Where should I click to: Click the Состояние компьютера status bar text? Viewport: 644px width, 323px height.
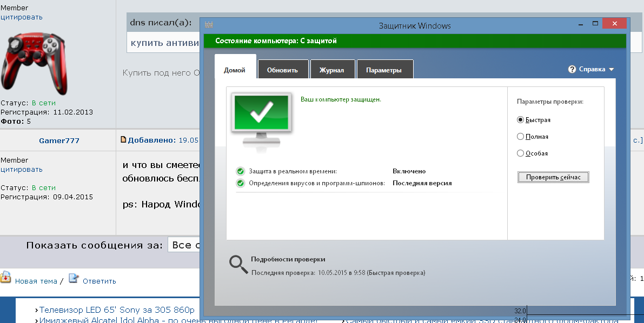click(276, 41)
